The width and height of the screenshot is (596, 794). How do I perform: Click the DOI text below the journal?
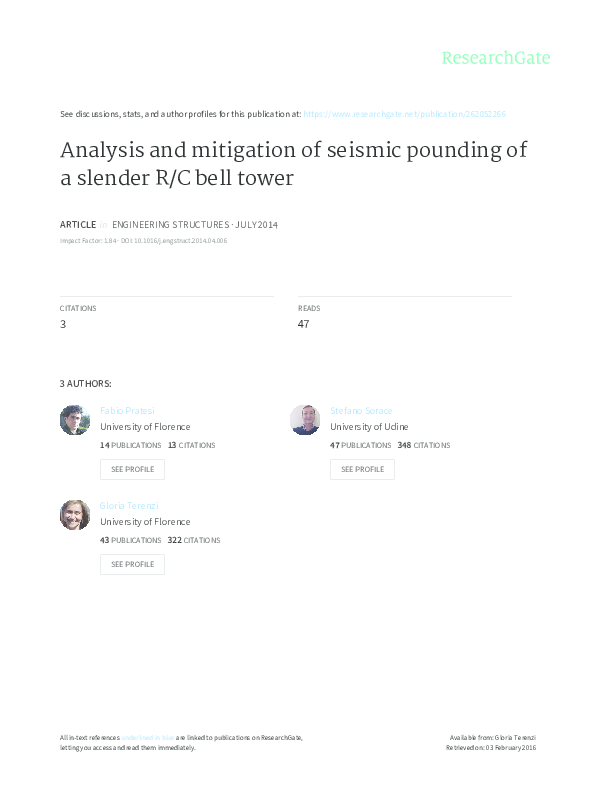[174, 241]
